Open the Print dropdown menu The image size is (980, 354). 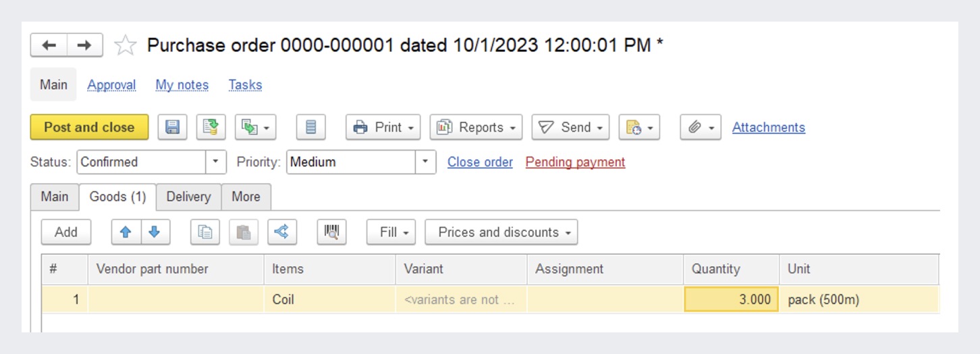(x=383, y=127)
